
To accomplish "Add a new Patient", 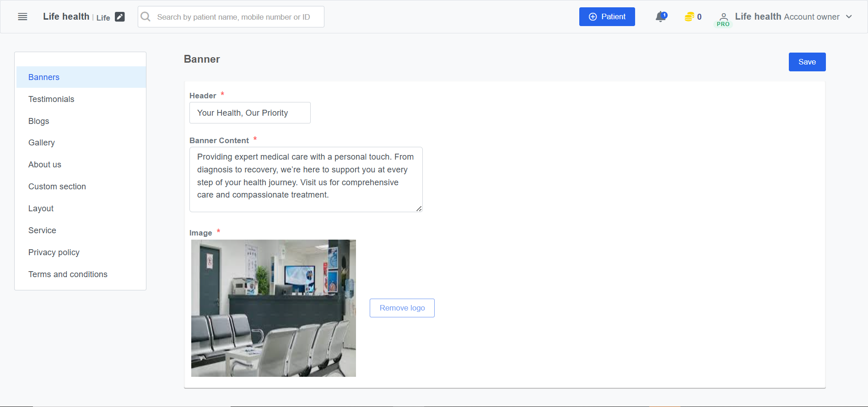I will (607, 17).
